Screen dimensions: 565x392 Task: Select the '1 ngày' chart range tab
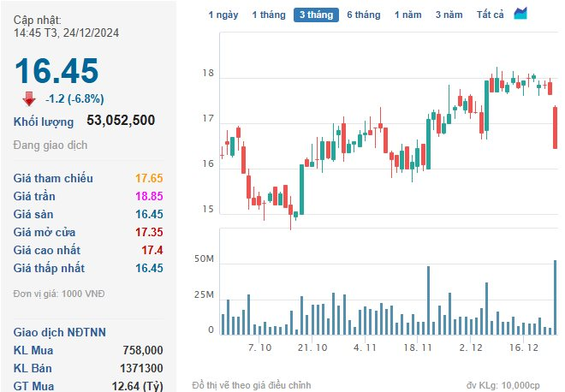(x=223, y=15)
